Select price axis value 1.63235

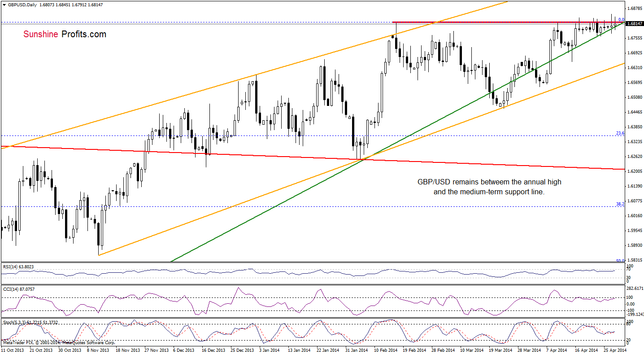coord(635,142)
